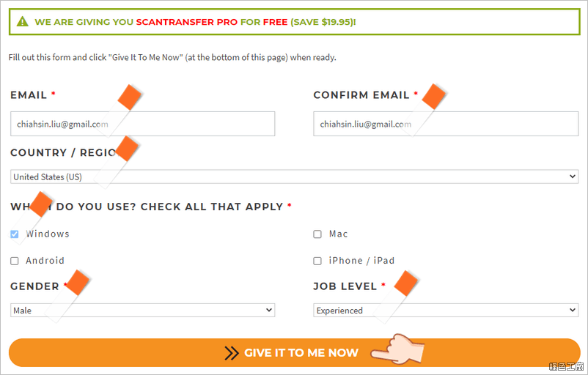Click the orange marker beside Confirm Email label
Image resolution: width=588 pixels, height=375 pixels.
pyautogui.click(x=433, y=97)
